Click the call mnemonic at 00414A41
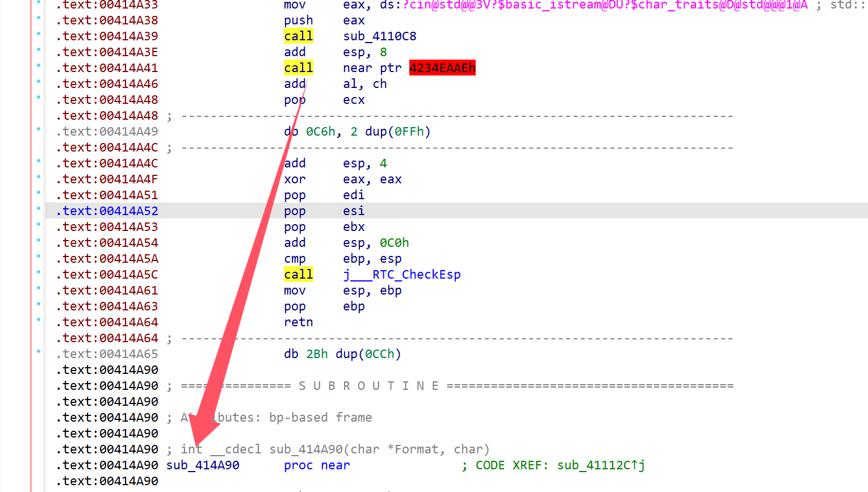 (x=299, y=68)
